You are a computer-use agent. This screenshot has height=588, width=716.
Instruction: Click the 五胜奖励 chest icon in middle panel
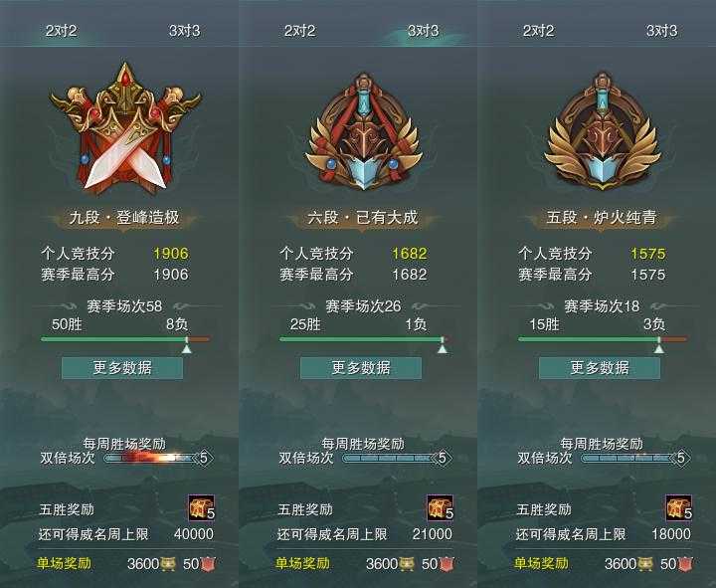(x=441, y=507)
